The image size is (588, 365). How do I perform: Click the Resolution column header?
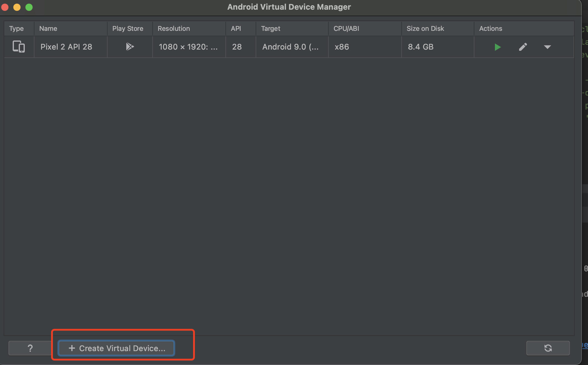[x=174, y=28]
